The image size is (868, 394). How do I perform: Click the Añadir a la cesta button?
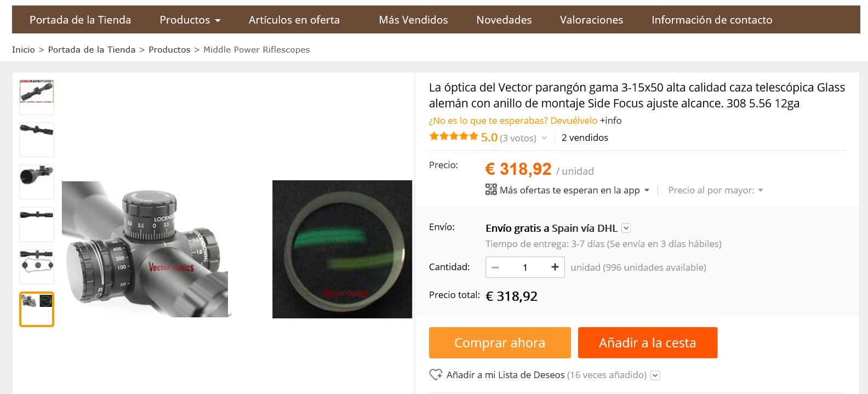(x=648, y=342)
